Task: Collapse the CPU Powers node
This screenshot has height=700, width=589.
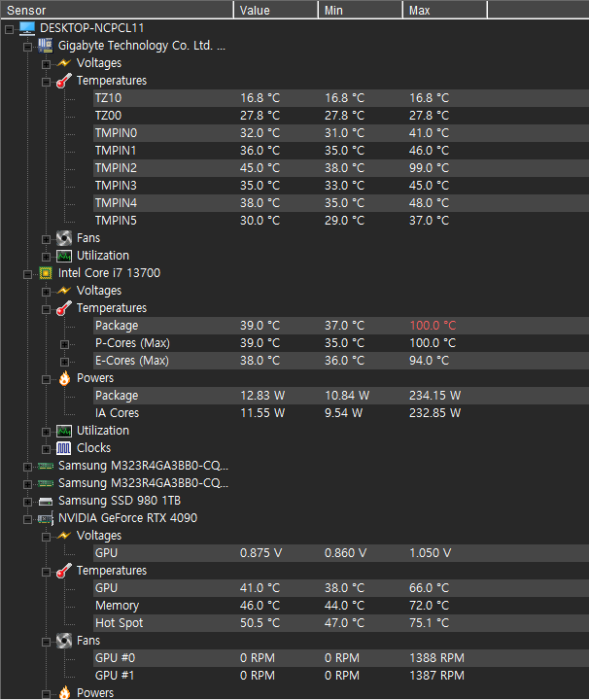Action: pos(46,380)
